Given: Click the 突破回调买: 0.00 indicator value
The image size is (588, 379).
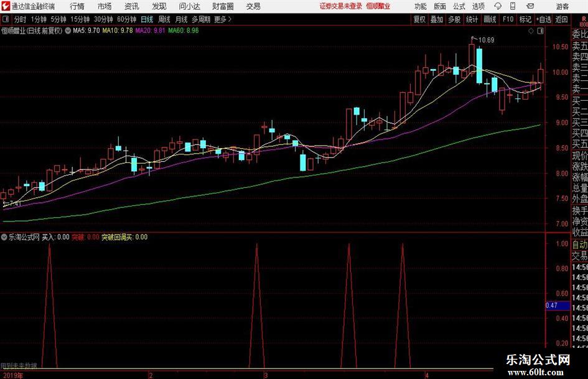Looking at the screenshot, I should 124,237.
